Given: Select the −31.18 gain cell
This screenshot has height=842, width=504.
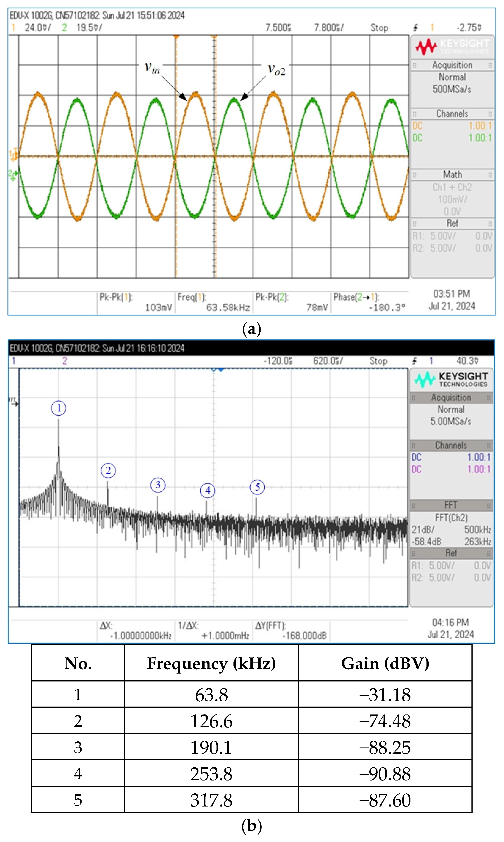Looking at the screenshot, I should [x=385, y=695].
